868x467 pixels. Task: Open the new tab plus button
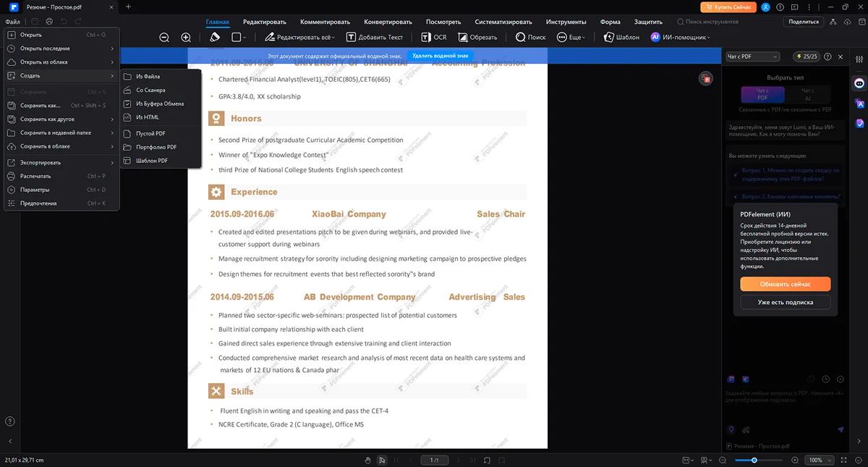[x=128, y=7]
